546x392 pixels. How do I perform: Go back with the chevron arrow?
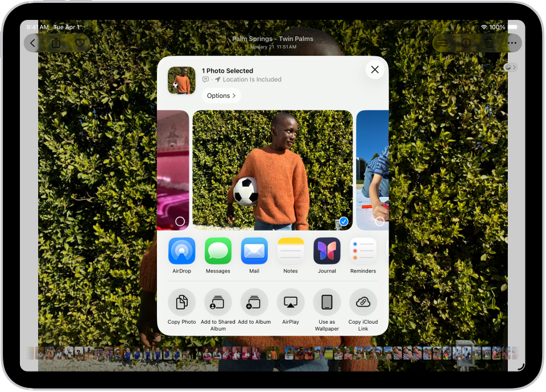[x=32, y=43]
